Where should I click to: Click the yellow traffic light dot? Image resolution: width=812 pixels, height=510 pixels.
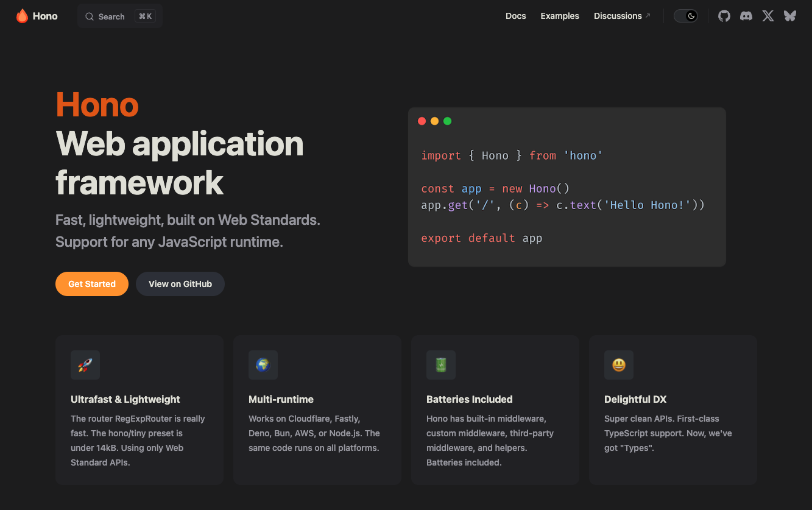click(x=434, y=121)
